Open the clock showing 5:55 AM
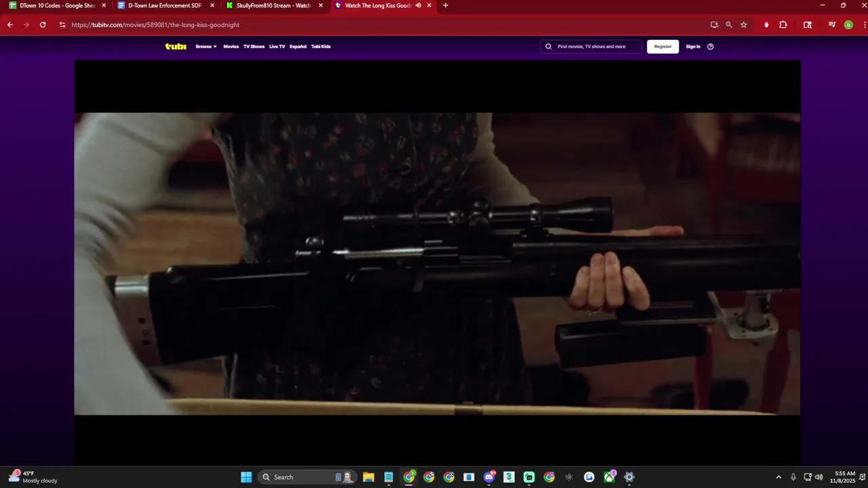The width and height of the screenshot is (868, 488). click(844, 477)
